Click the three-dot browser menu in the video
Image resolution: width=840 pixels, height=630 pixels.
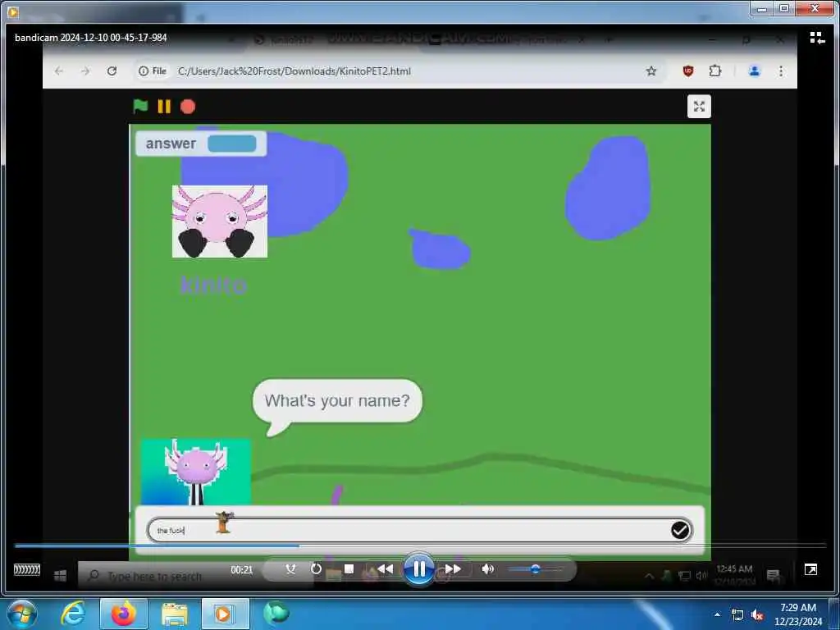781,71
